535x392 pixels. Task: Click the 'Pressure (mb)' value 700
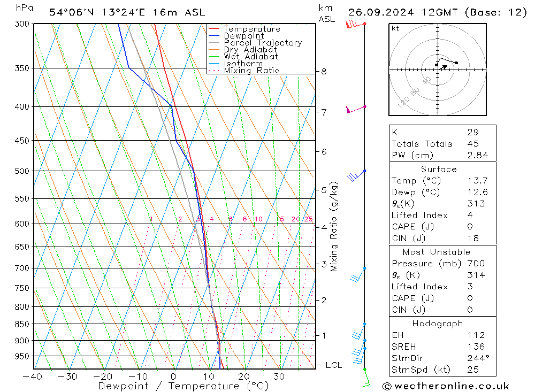coord(476,264)
